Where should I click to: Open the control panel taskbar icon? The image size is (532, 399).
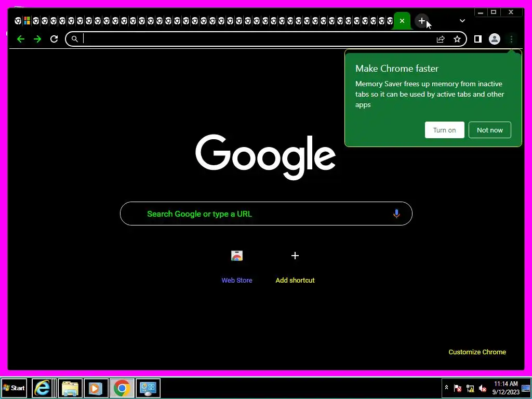point(148,388)
